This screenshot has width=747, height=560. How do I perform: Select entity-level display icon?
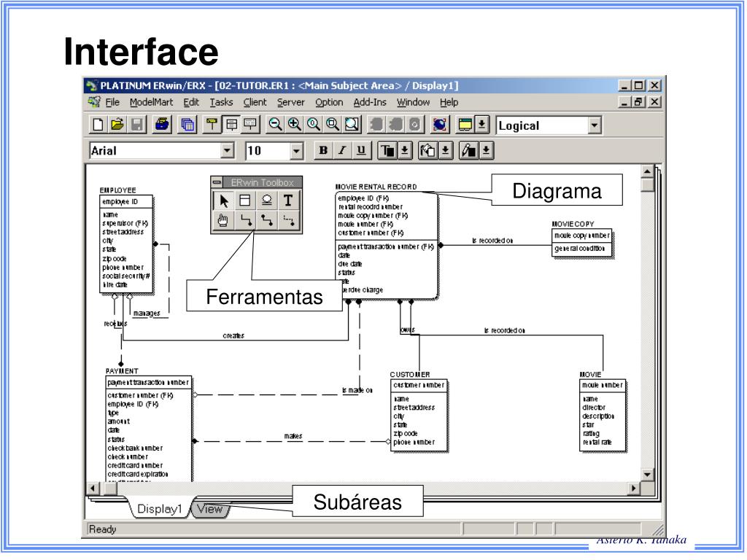212,125
